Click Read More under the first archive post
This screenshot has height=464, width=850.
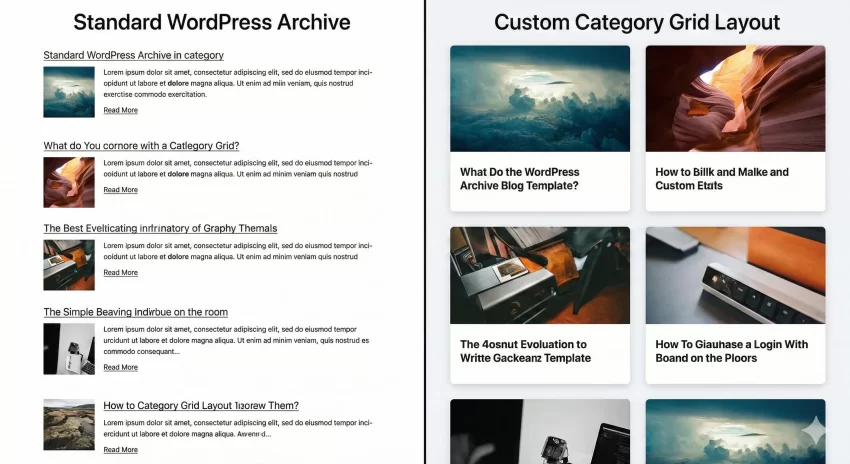pos(120,110)
